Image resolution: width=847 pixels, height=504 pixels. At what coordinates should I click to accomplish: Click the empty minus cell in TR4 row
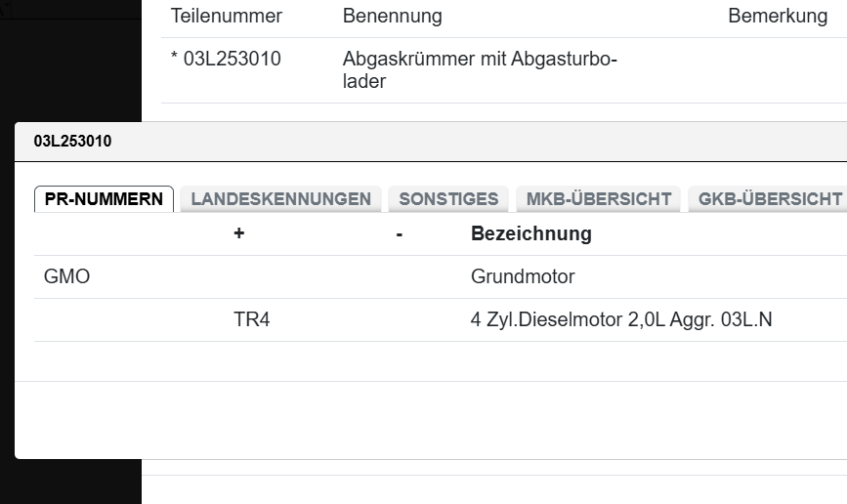[x=400, y=319]
